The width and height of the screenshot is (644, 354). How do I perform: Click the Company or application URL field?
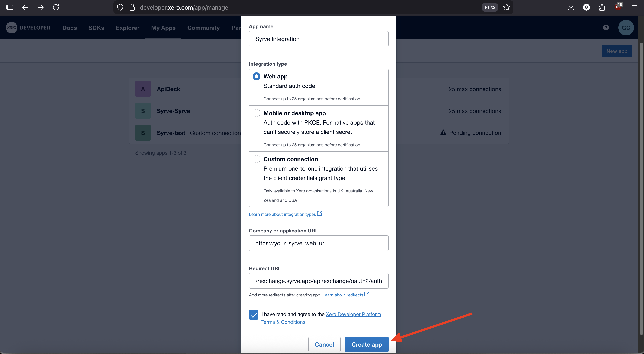pos(319,243)
